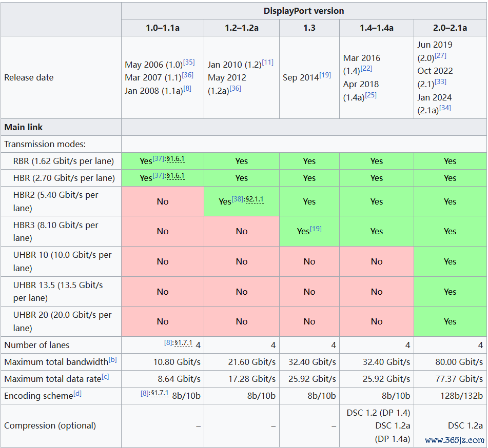The width and height of the screenshot is (488, 448).
Task: Open citation [19] next to Sep 2014
Action: tap(325, 75)
